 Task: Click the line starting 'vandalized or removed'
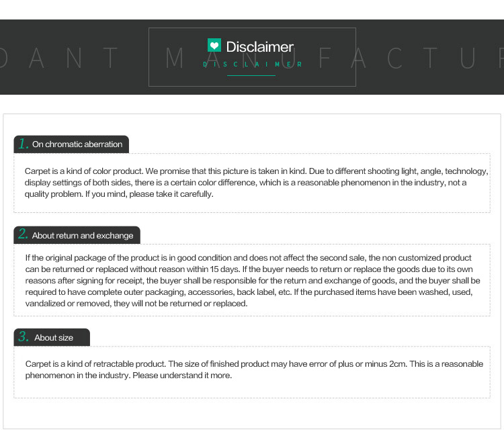[x=136, y=304]
